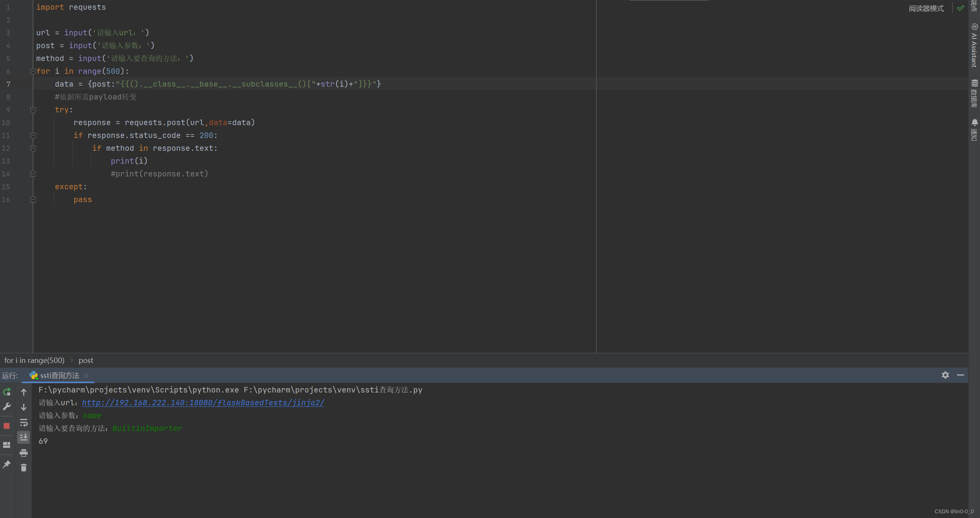Open the flaskBasedTests jinja2 URL link
Screen dimensions: 980x518
pos(203,403)
